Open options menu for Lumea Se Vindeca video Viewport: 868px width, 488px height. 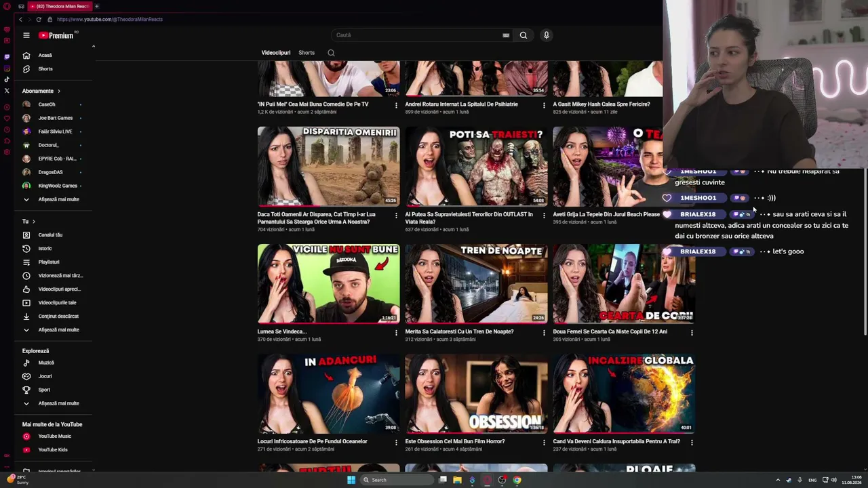[x=396, y=333]
